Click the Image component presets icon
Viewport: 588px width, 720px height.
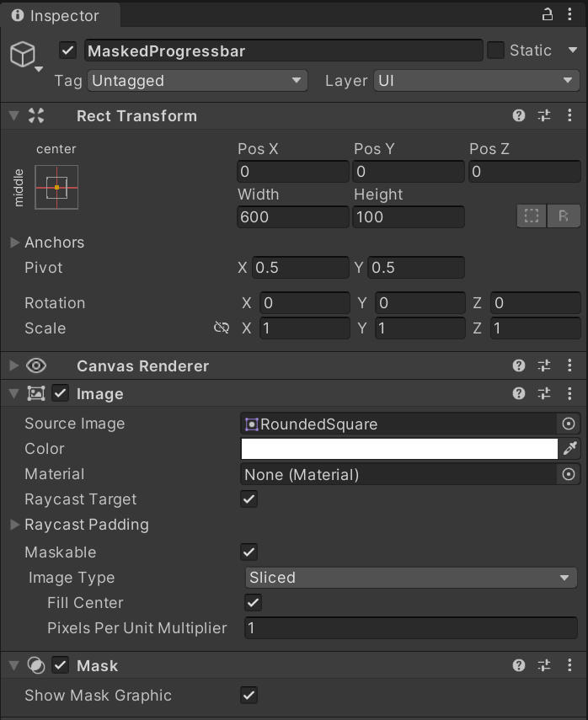coord(544,393)
